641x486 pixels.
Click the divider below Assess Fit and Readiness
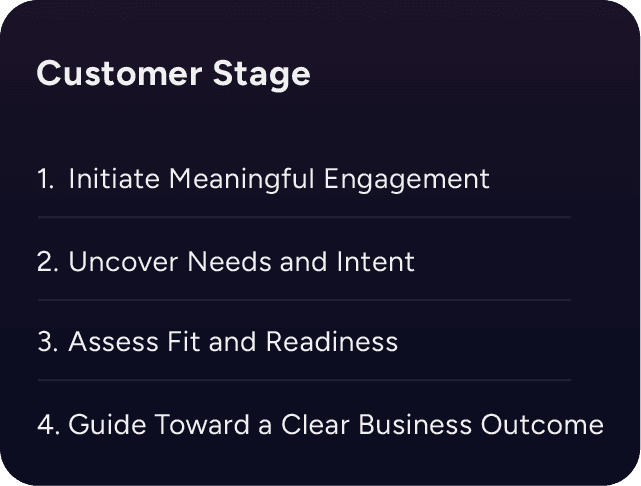(304, 380)
